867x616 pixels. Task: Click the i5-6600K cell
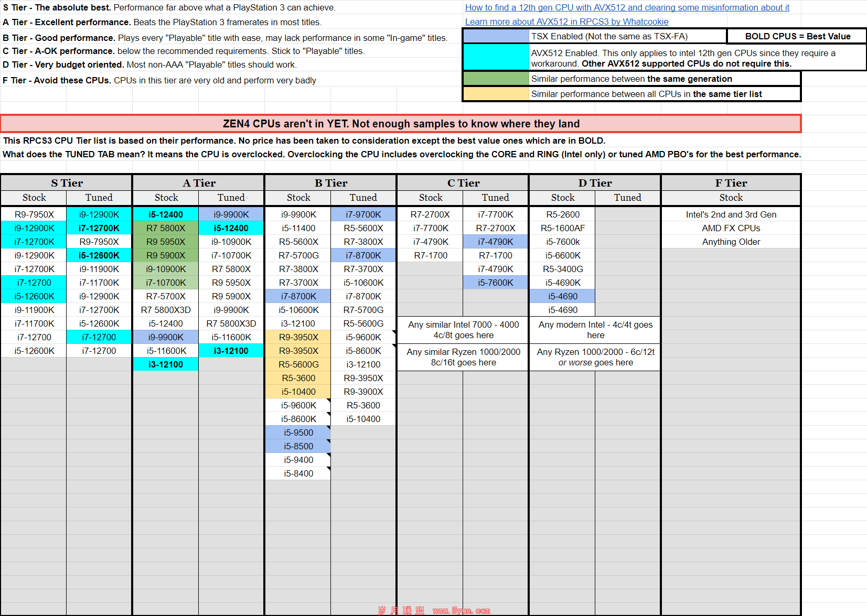563,255
